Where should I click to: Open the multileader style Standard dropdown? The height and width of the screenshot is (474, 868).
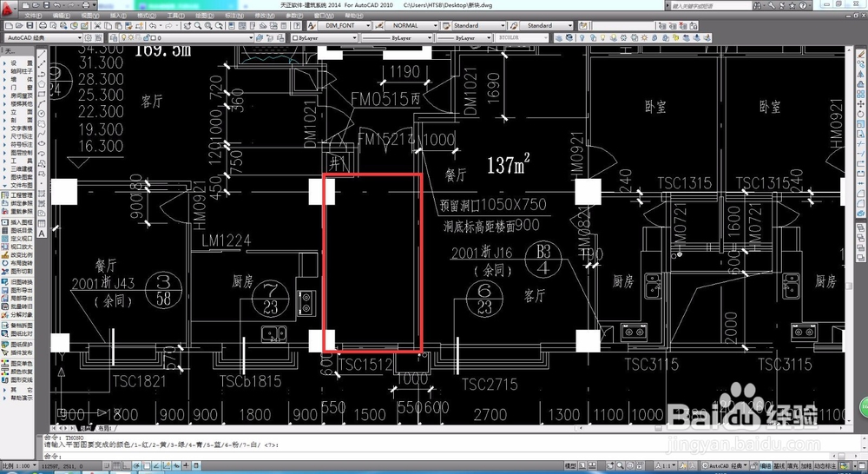click(570, 25)
